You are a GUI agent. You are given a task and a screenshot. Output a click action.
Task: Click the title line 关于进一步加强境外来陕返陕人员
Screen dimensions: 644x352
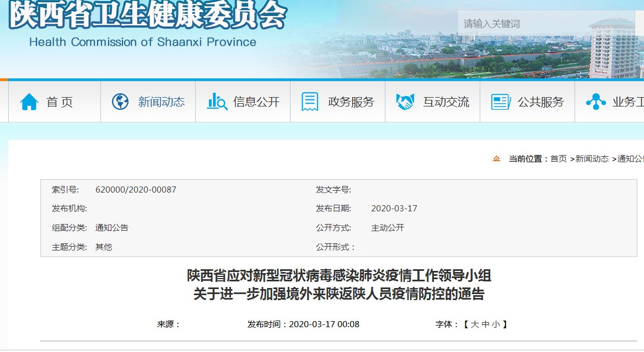tap(339, 294)
